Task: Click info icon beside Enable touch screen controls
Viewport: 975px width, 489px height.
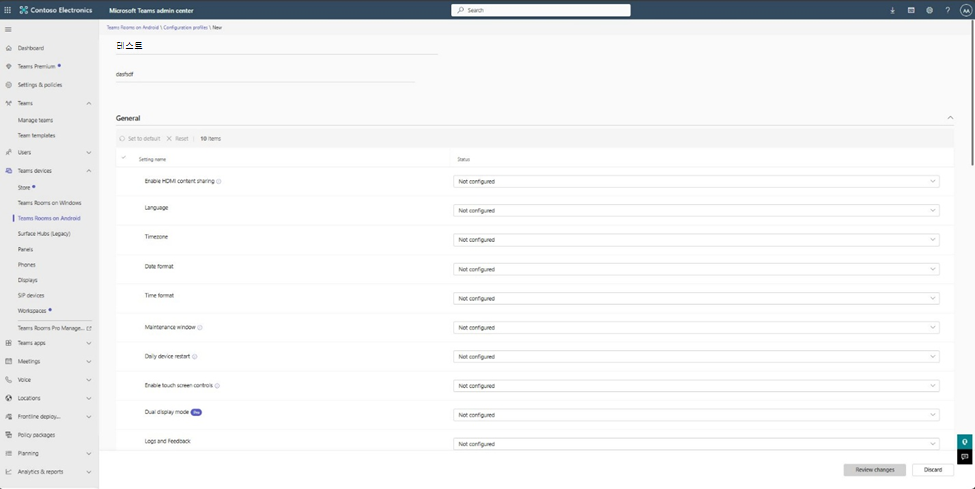Action: pyautogui.click(x=217, y=386)
